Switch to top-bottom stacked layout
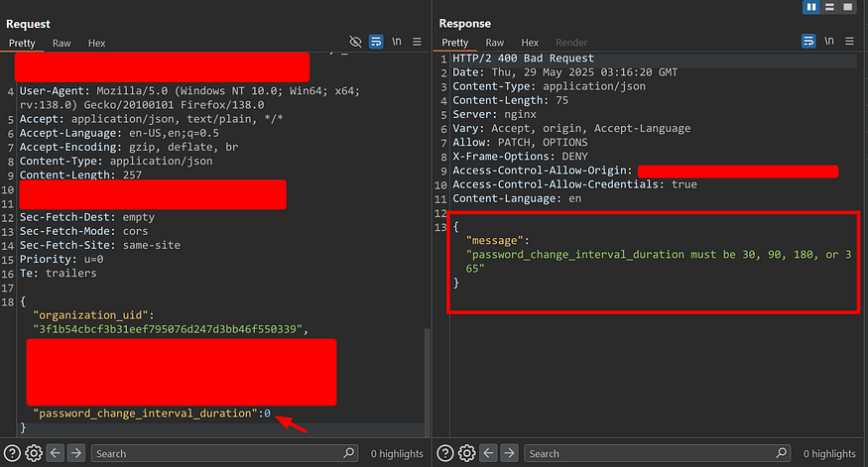 click(829, 8)
